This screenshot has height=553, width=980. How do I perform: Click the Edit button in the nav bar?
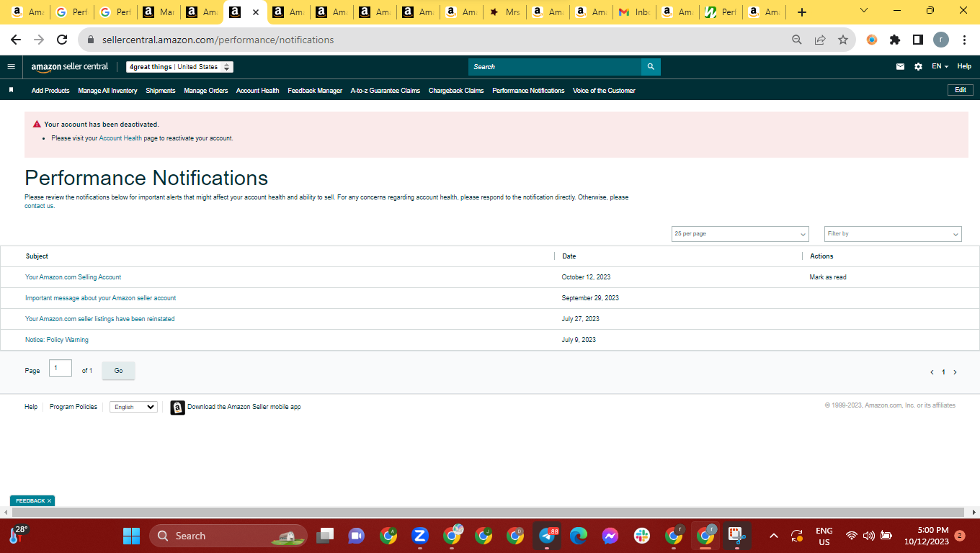point(961,90)
